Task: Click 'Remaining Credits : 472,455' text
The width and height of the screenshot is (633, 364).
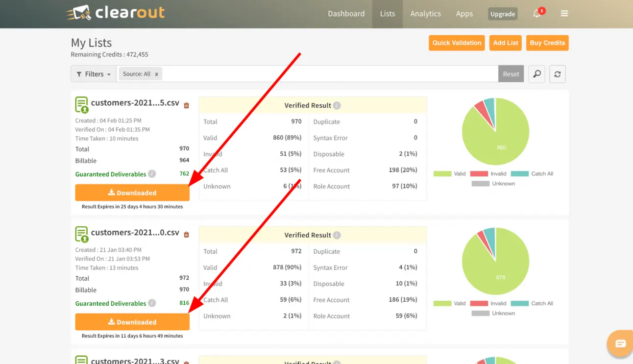Action: [109, 54]
